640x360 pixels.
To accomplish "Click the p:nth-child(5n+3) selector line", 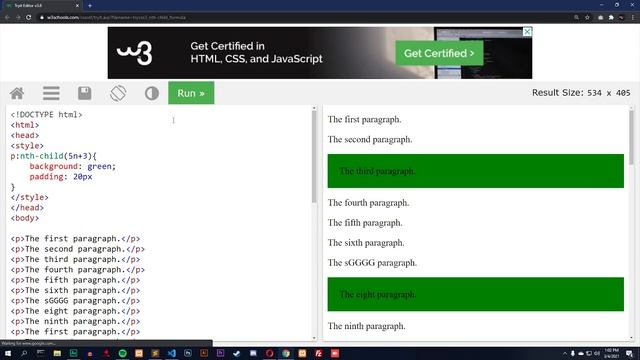I will [53, 156].
